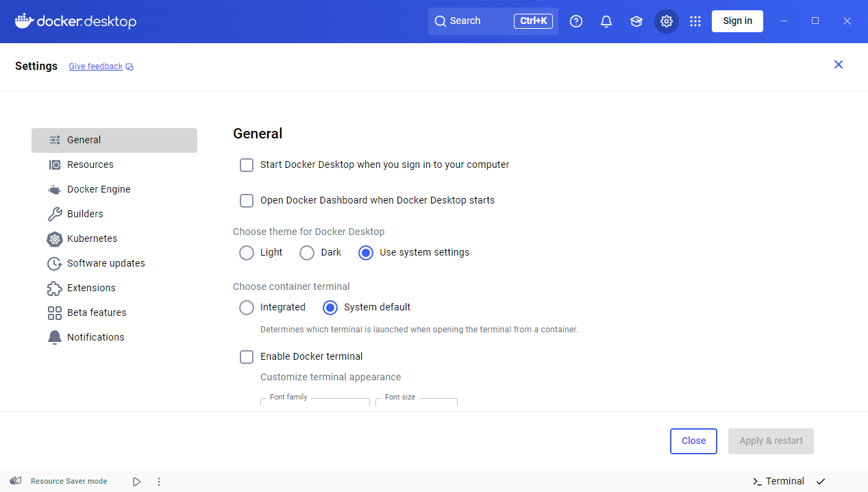Choose Integrated container terminal
The width and height of the screenshot is (868, 492).
coord(247,307)
